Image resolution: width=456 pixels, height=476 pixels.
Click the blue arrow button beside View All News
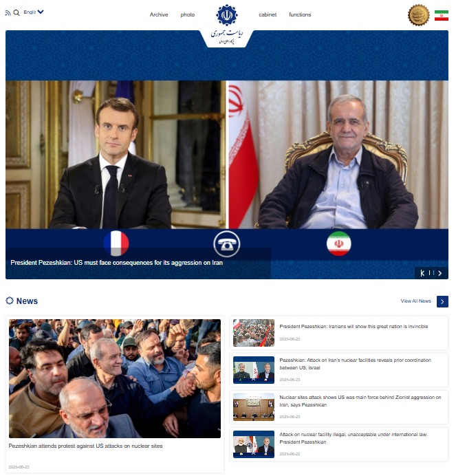pyautogui.click(x=442, y=301)
